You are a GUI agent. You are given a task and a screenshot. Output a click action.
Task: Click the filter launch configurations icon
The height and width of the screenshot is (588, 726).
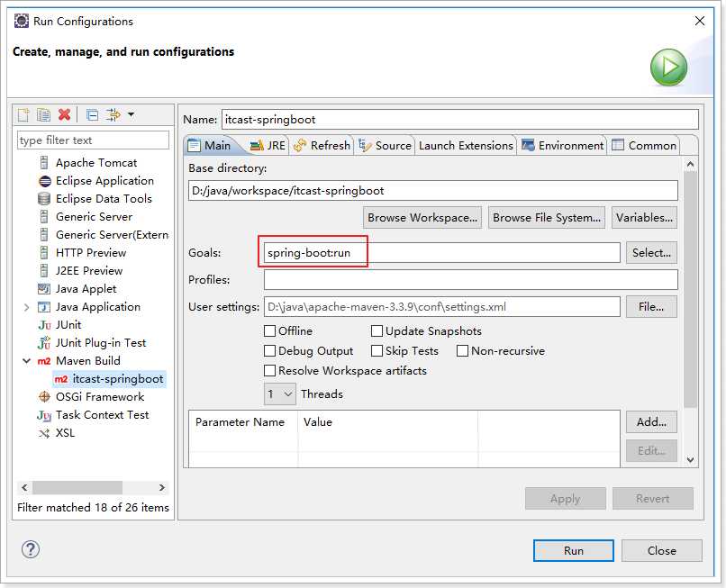(113, 114)
